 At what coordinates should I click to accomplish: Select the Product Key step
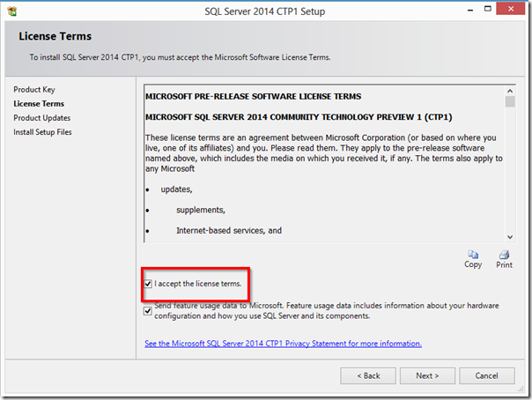pyautogui.click(x=34, y=90)
